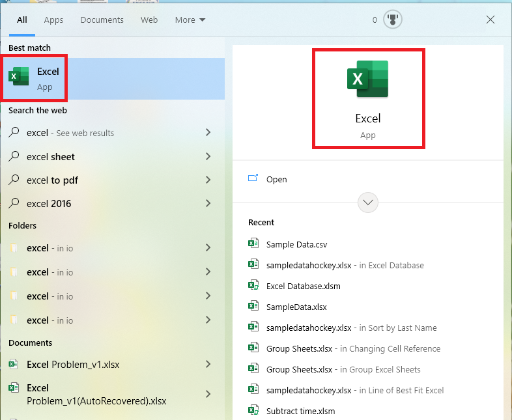512x420 pixels.
Task: Open the Sample Data.csv recent file
Action: (x=296, y=245)
